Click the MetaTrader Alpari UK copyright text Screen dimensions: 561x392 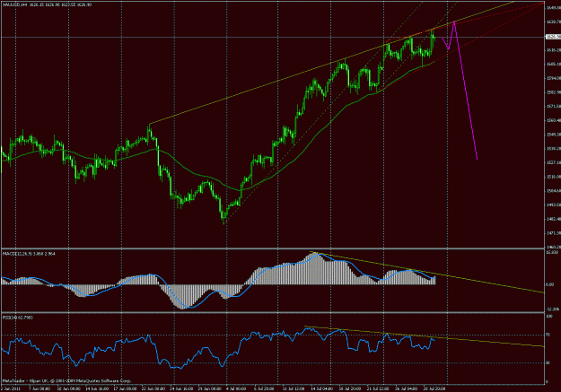coord(67,381)
